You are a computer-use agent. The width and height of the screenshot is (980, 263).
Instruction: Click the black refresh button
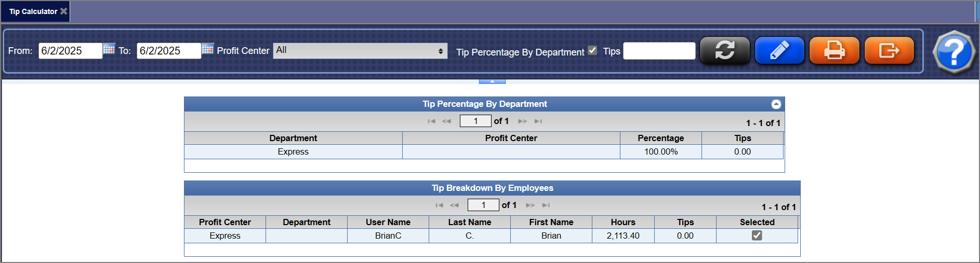(x=724, y=50)
